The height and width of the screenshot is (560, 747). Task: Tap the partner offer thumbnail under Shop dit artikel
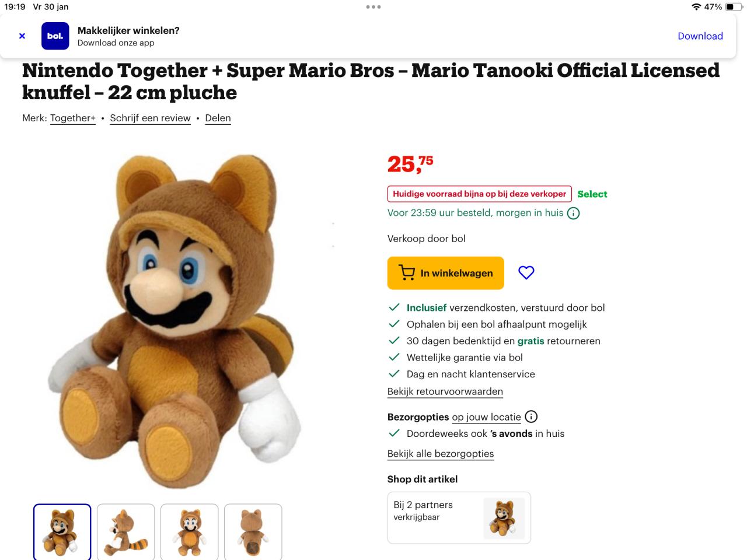(x=504, y=518)
